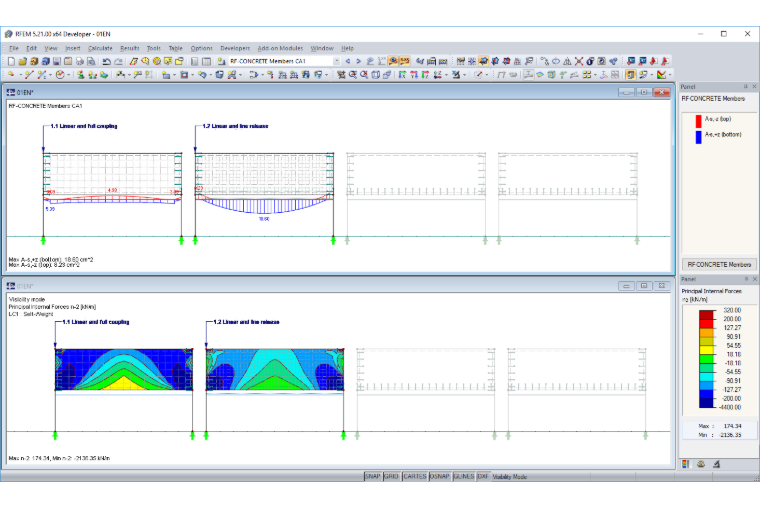
Task: Click the yellow quad grid icon in second toolbar
Action: [x=586, y=75]
